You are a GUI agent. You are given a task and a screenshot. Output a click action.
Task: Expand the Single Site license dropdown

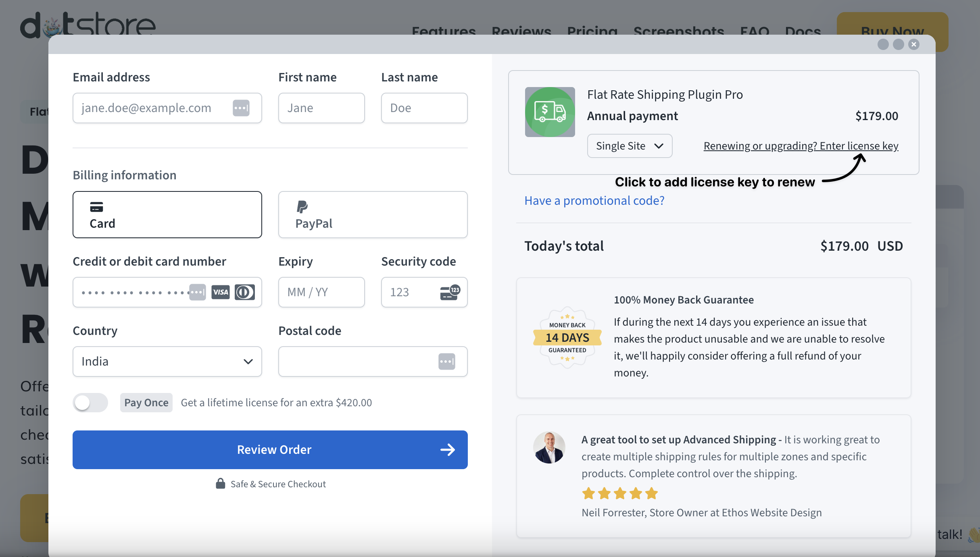[629, 146]
